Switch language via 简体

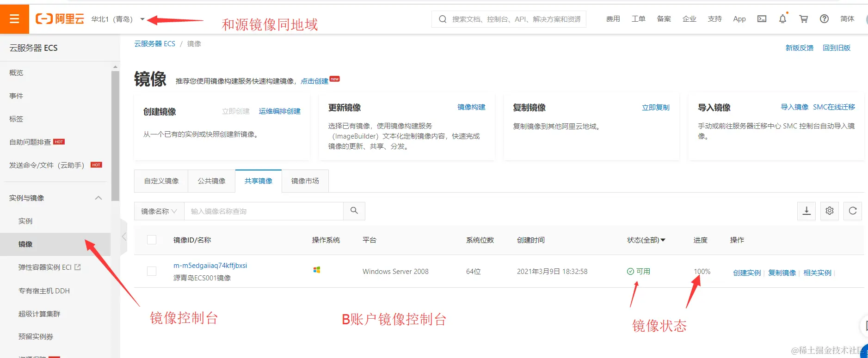click(847, 19)
